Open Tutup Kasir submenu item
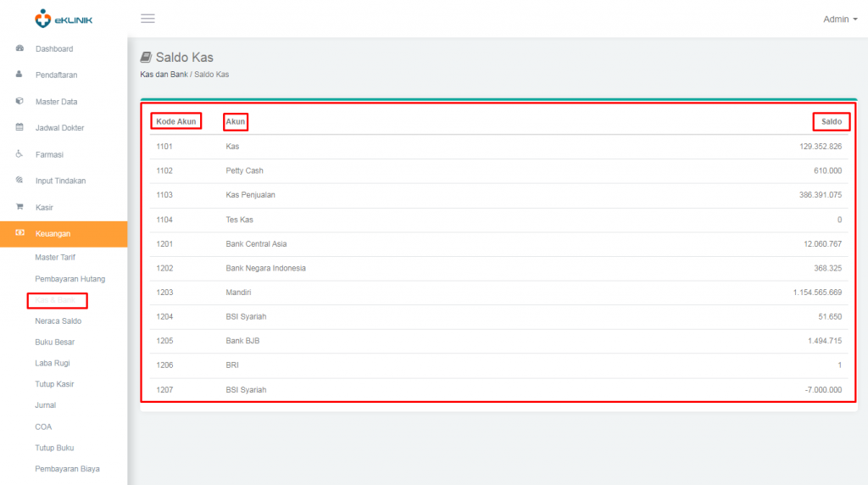The height and width of the screenshot is (485, 868). click(x=54, y=384)
